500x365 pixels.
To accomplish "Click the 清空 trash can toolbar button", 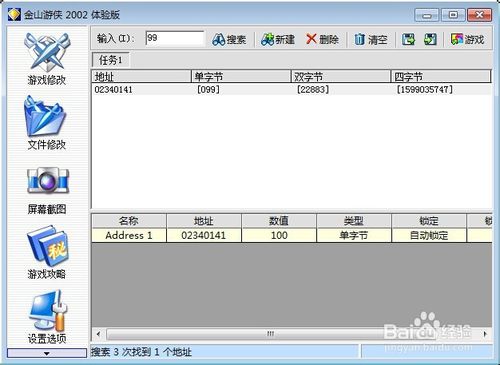I will click(371, 40).
